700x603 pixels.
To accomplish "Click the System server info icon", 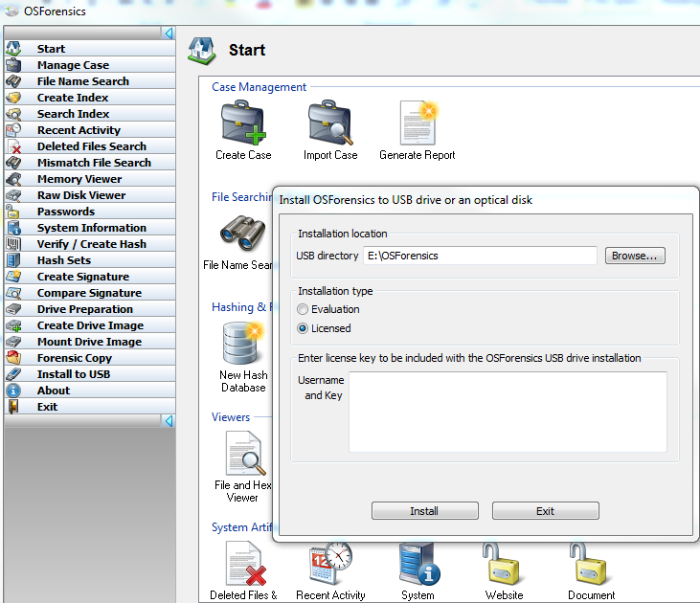I will [419, 563].
